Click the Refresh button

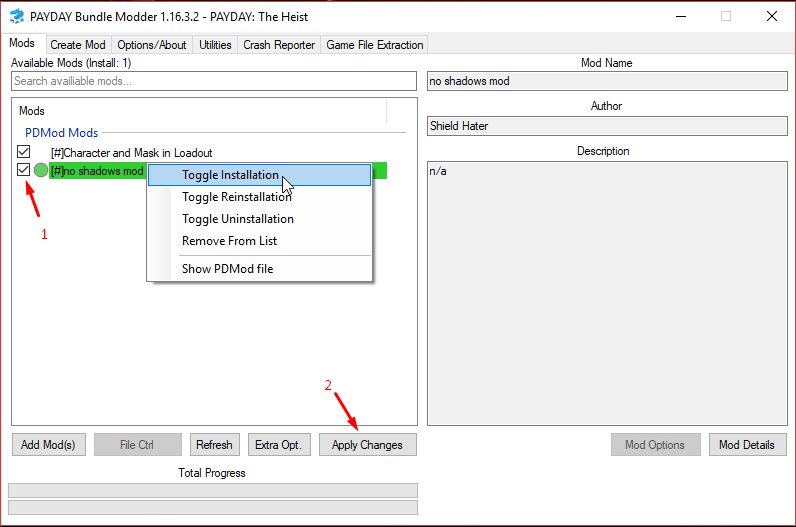tap(214, 445)
